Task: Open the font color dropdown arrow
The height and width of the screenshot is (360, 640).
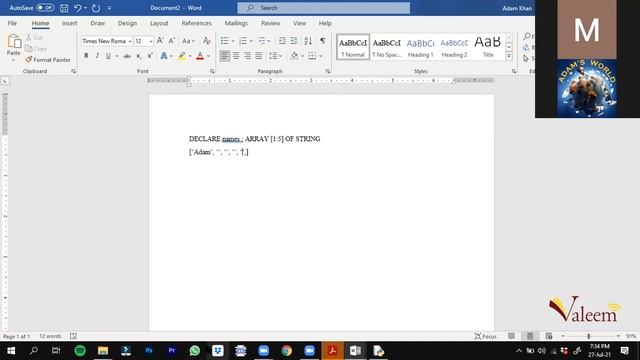Action: (208, 56)
